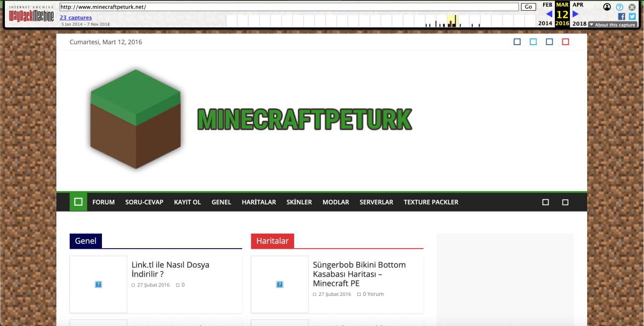
Task: Open the Wayback user account icon
Action: tap(607, 7)
